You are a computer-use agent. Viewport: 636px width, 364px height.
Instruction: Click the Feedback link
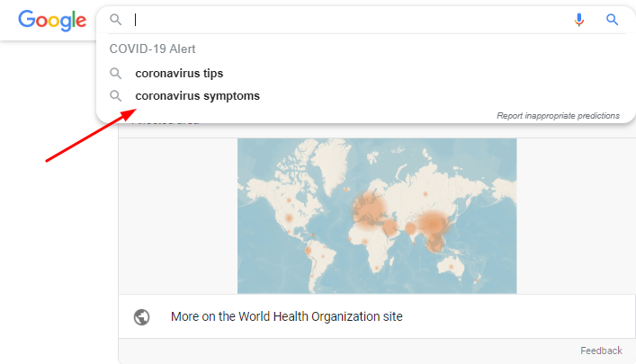coord(601,351)
